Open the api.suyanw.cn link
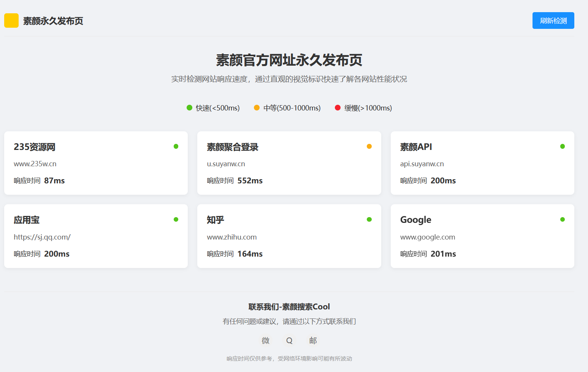The height and width of the screenshot is (372, 588). click(x=422, y=164)
